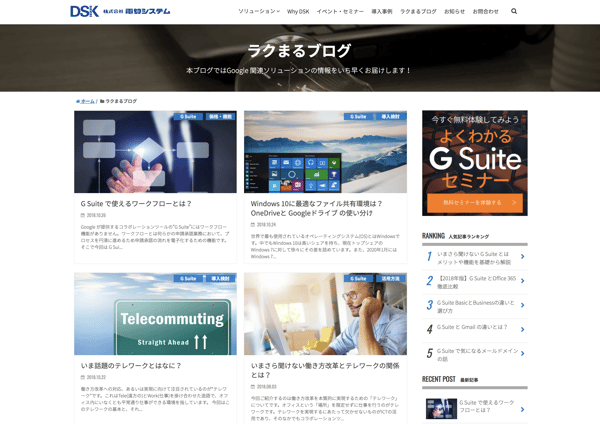Click the recent post thumbnail image

click(441, 407)
